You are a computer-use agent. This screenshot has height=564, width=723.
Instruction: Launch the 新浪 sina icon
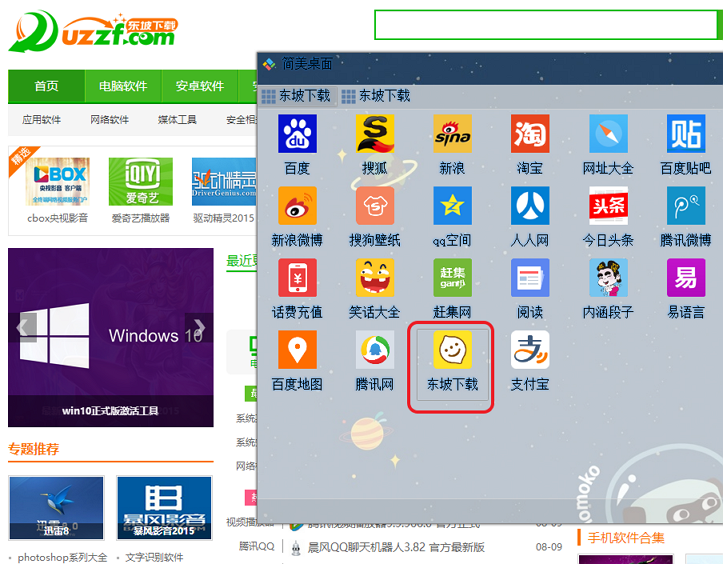[x=452, y=134]
